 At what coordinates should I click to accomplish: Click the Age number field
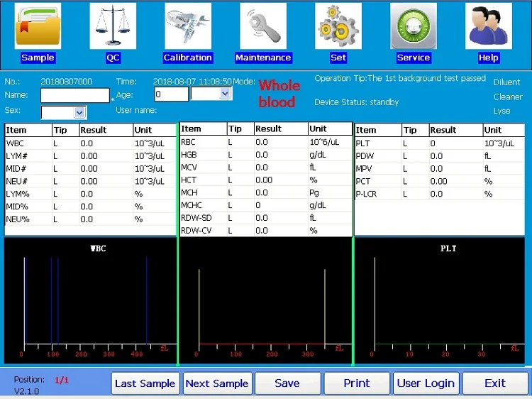pos(171,94)
